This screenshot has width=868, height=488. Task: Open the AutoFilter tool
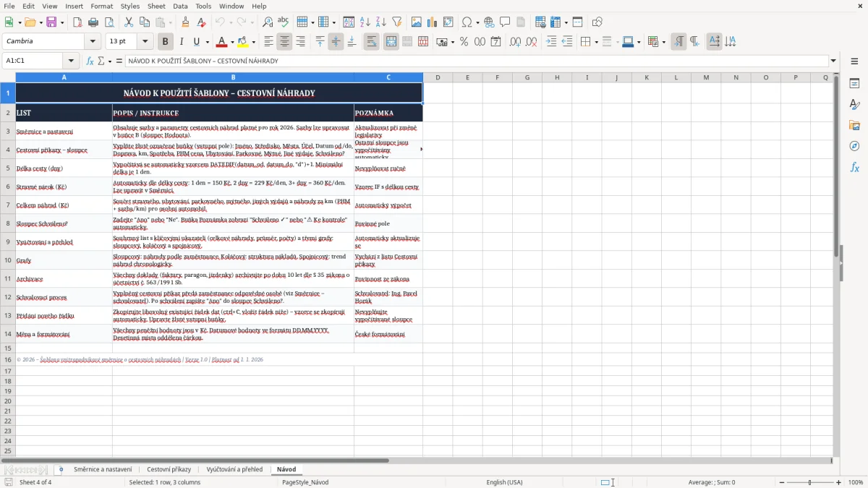pos(397,22)
